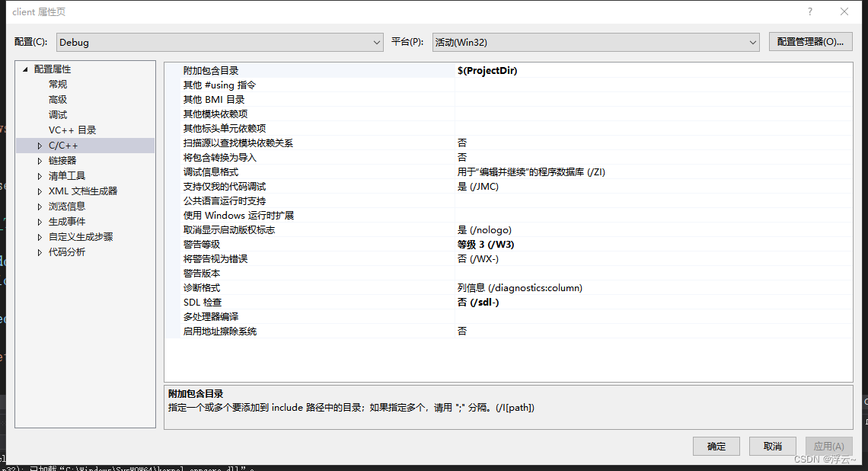The height and width of the screenshot is (471, 868).
Task: Click the 取消 button
Action: pos(772,446)
